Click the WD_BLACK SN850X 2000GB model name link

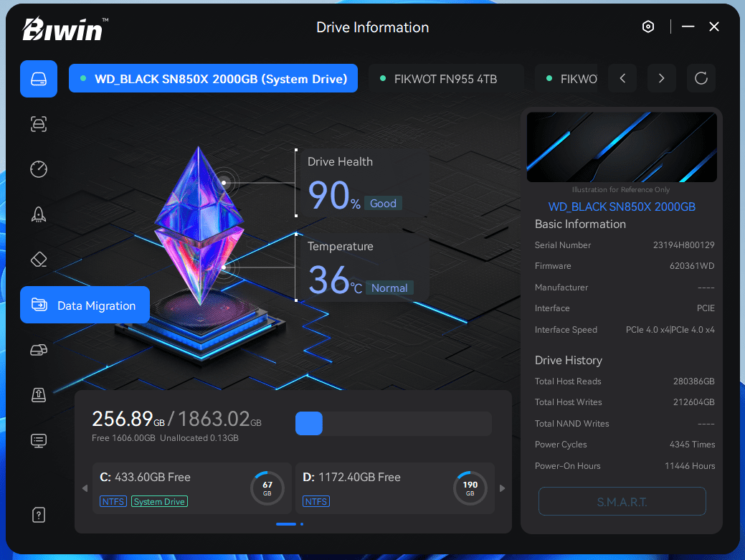click(622, 207)
